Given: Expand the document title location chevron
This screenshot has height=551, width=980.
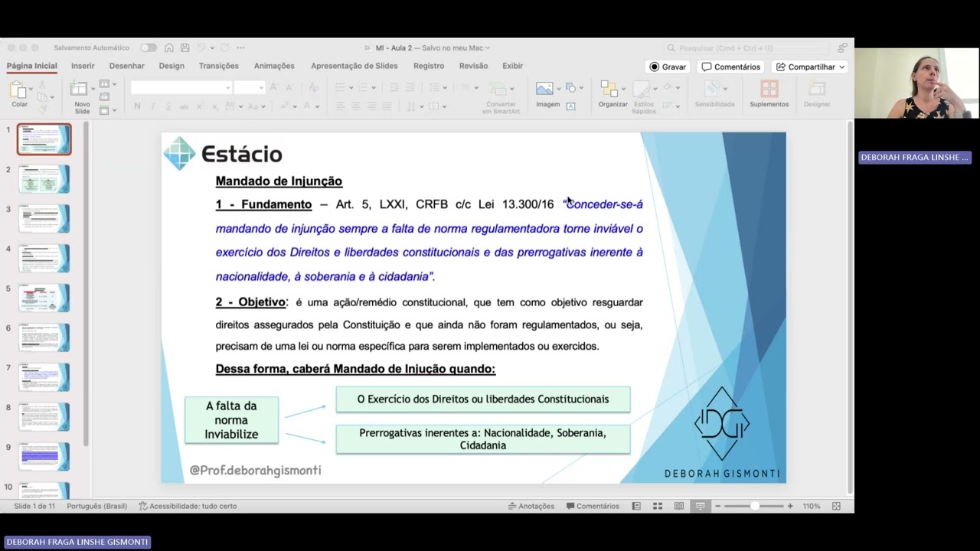Looking at the screenshot, I should click(x=487, y=47).
